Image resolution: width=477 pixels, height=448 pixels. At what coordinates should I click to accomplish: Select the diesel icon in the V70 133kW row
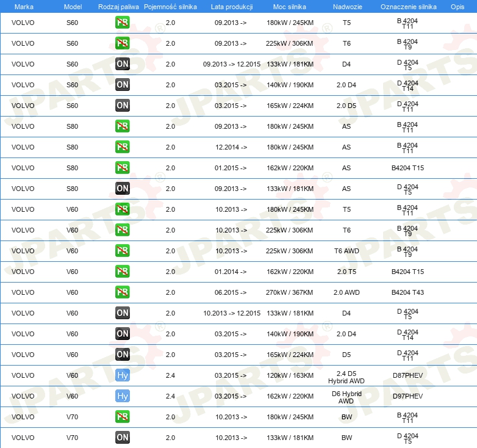123,438
